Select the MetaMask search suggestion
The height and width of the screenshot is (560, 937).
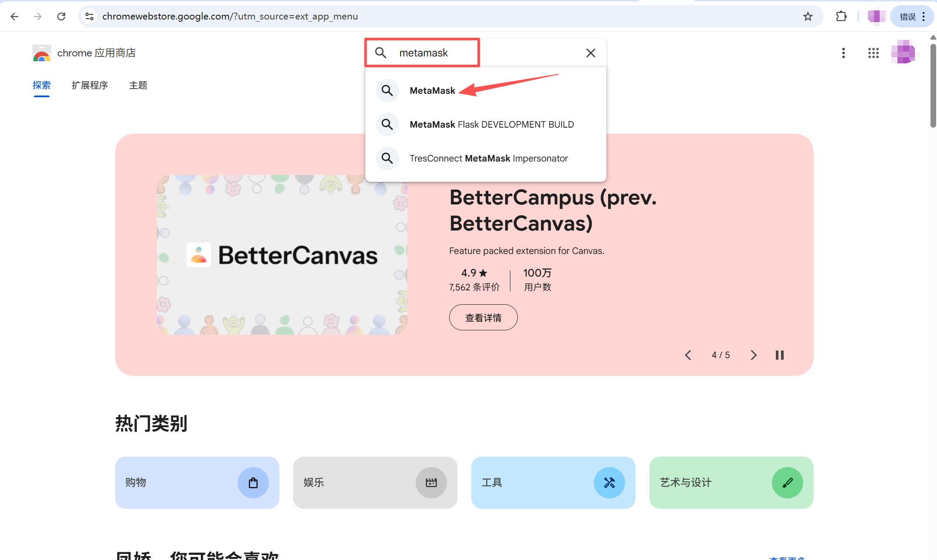[x=432, y=90]
